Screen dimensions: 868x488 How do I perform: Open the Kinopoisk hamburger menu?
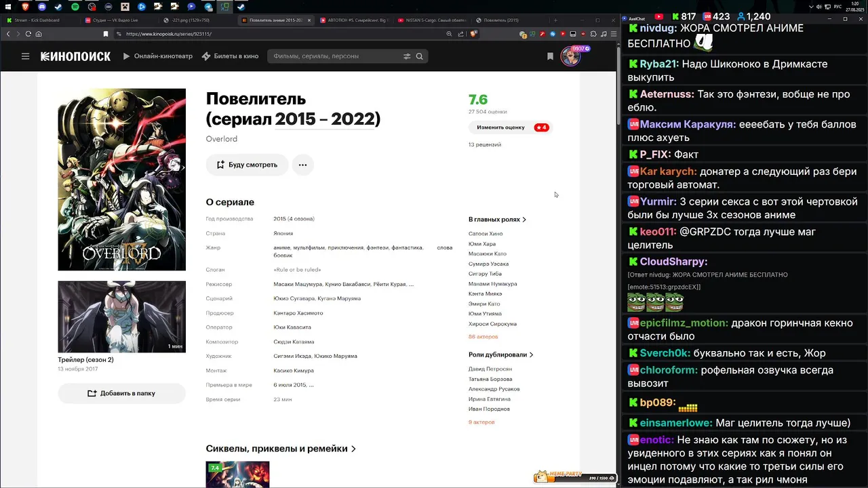tap(25, 56)
